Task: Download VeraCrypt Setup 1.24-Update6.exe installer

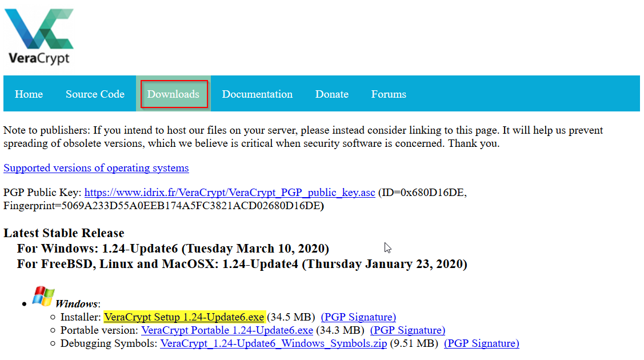Action: [183, 317]
